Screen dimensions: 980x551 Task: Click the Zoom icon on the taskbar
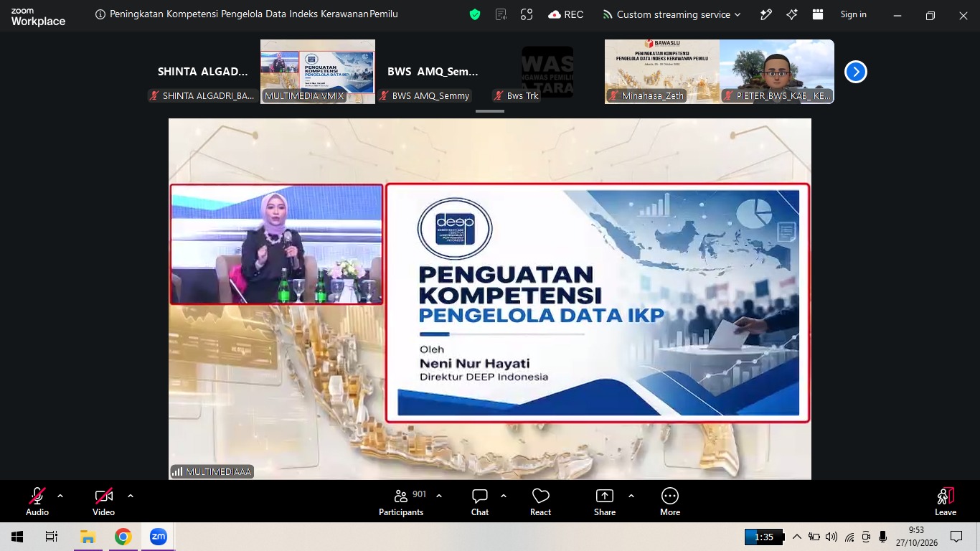[158, 537]
